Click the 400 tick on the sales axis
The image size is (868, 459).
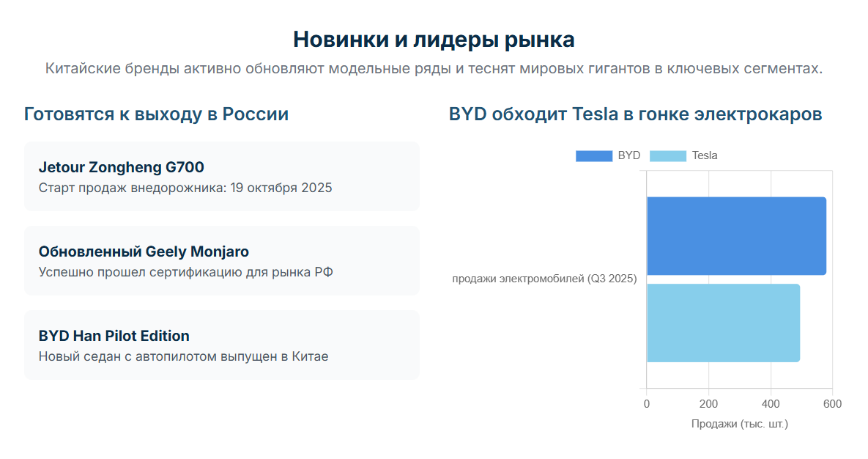click(771, 404)
